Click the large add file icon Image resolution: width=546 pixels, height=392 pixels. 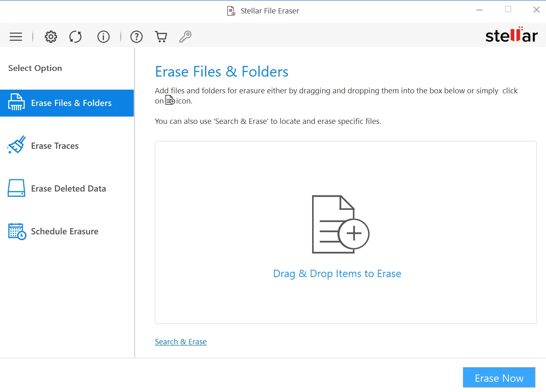coord(341,224)
